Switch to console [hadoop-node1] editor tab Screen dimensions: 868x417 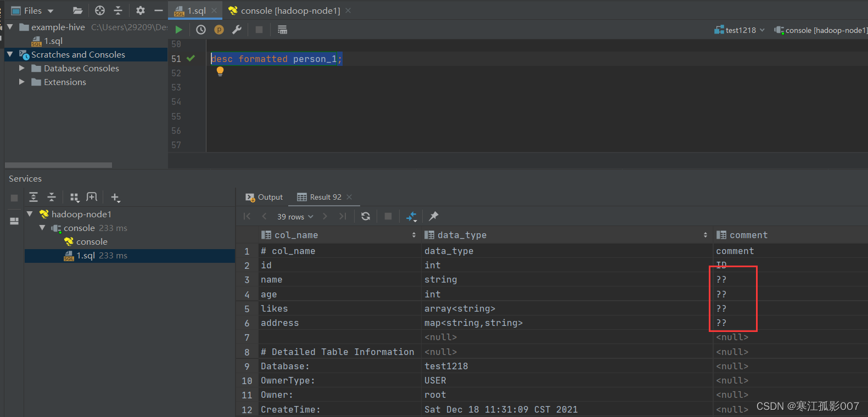(290, 10)
